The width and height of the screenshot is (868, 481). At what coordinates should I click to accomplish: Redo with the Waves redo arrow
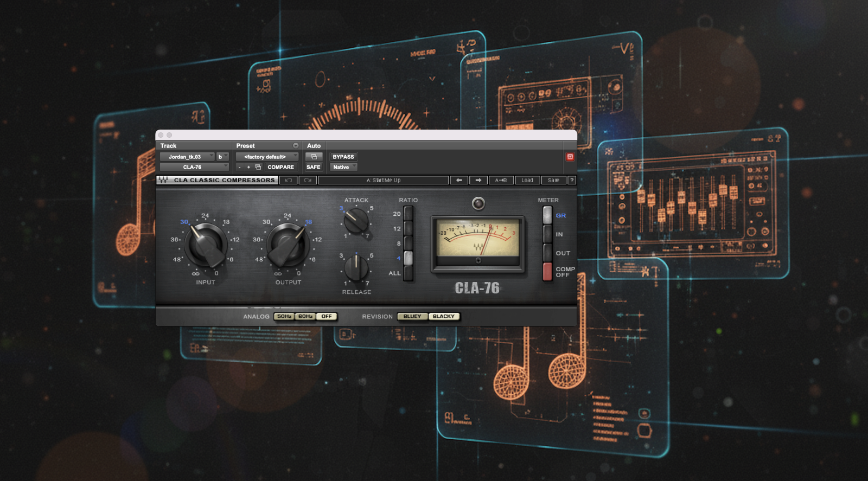(308, 180)
